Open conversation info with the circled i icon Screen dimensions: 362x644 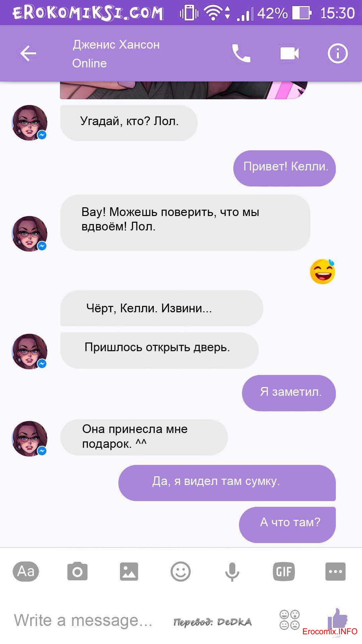338,54
